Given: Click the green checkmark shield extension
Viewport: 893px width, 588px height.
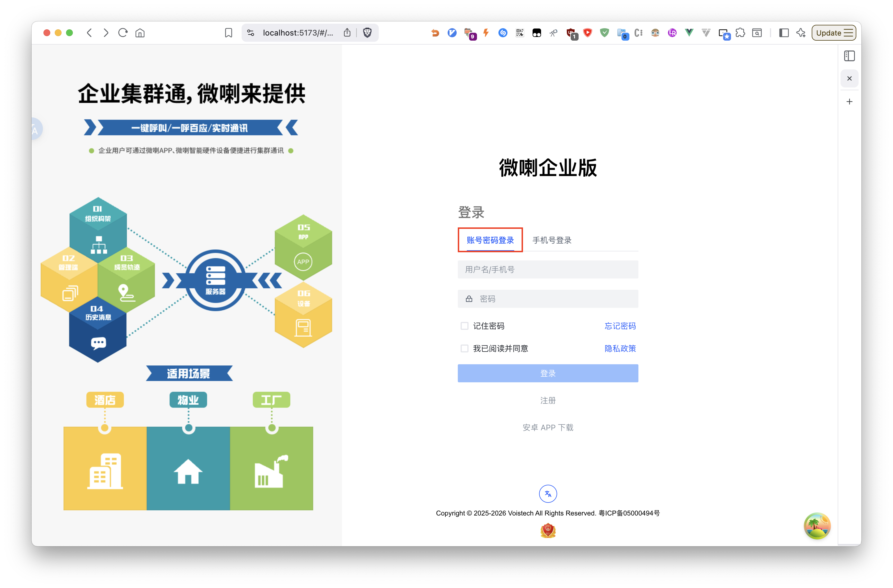Looking at the screenshot, I should (x=605, y=33).
